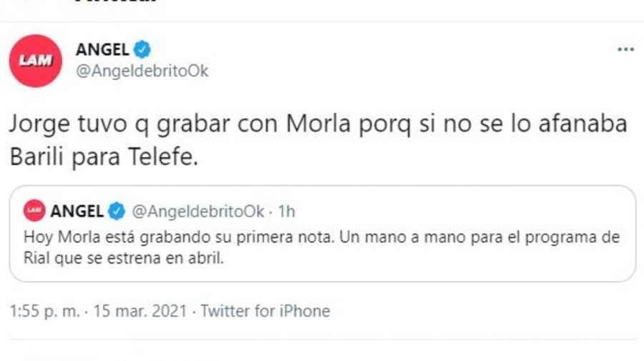
Task: Click the verified badge inside the quoted tweet
Action: pos(117,211)
